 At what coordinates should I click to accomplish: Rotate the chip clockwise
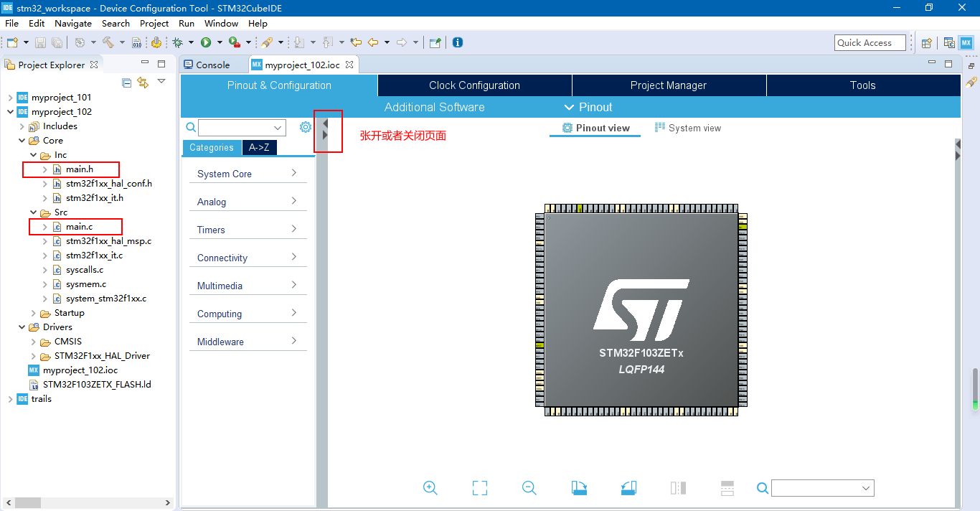pos(579,487)
